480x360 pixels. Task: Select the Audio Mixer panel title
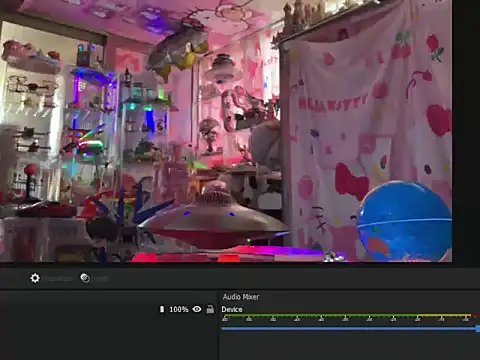pos(241,297)
